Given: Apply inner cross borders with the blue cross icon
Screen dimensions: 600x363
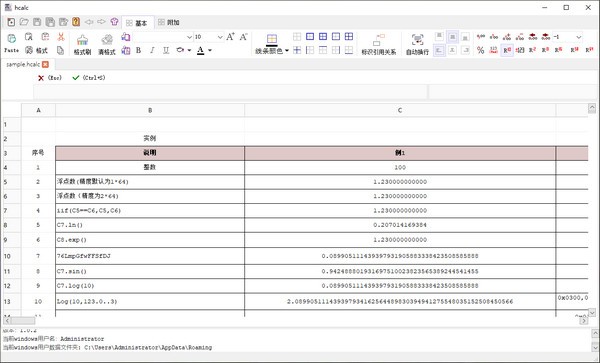Looking at the screenshot, I should [297, 50].
